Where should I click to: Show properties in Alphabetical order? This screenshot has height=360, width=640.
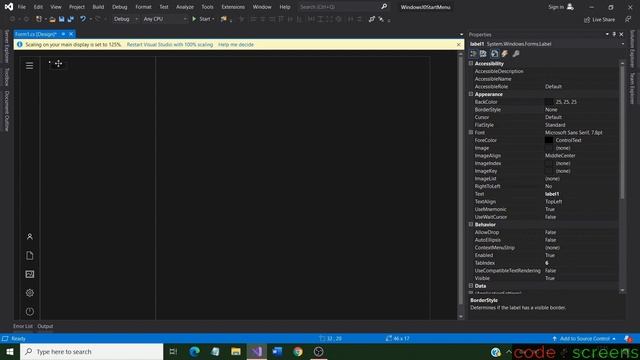pos(484,53)
